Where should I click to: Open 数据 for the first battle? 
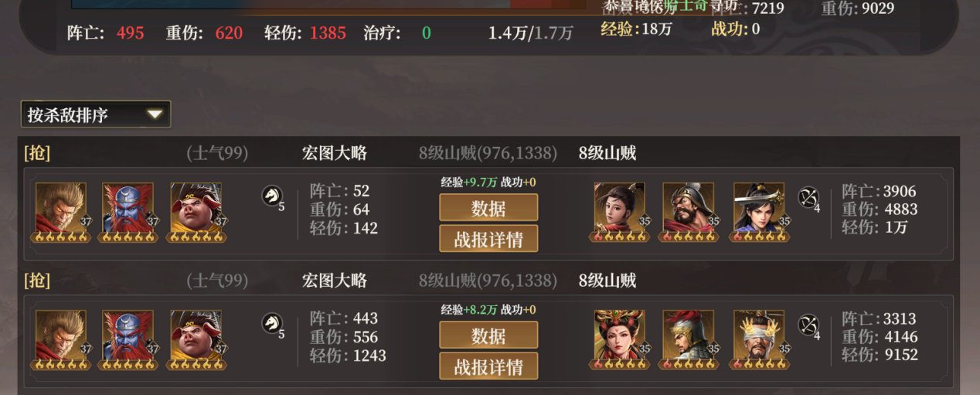coord(488,207)
